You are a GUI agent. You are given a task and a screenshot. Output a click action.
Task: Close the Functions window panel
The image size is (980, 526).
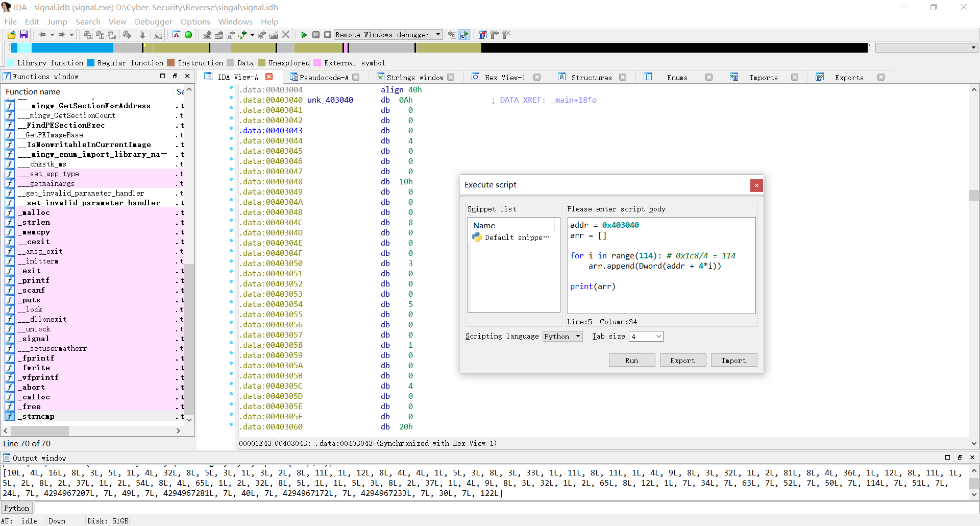187,76
